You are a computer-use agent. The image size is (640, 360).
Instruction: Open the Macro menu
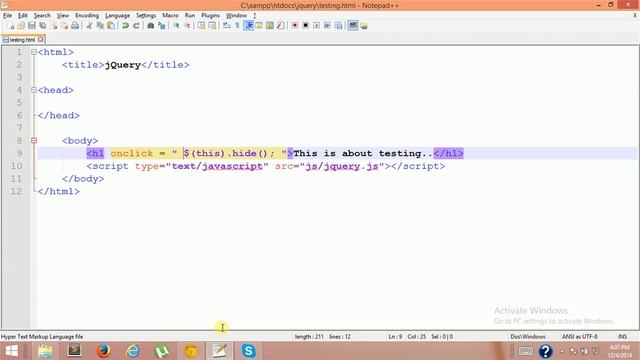(170, 16)
